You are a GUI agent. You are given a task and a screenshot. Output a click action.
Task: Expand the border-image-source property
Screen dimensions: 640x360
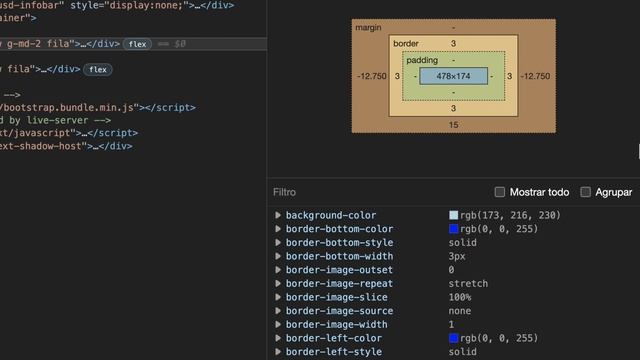278,311
